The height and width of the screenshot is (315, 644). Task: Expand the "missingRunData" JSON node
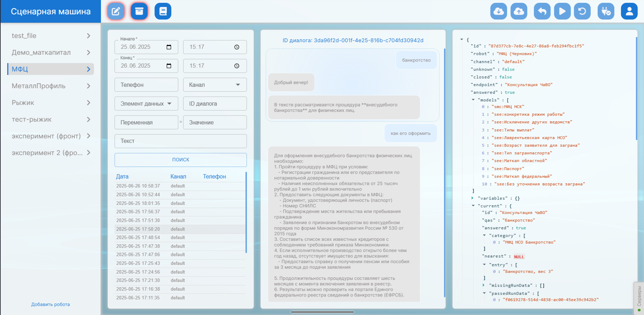[x=484, y=285]
